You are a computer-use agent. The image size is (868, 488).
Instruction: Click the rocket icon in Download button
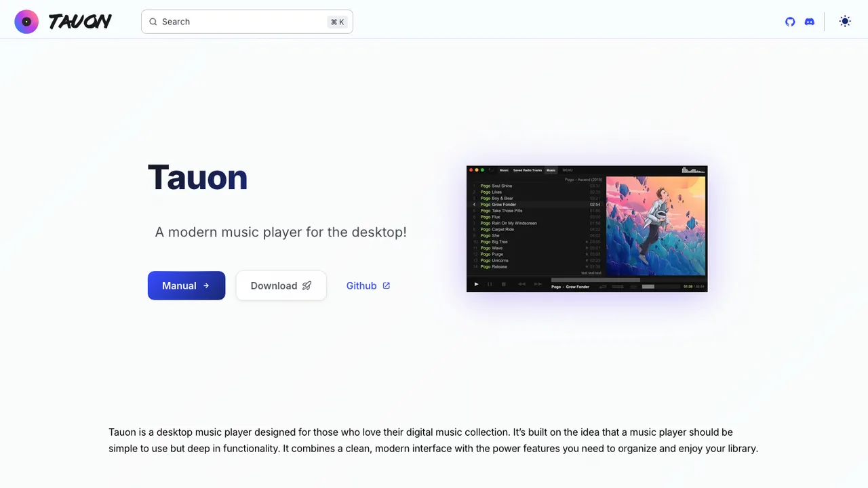pyautogui.click(x=307, y=285)
